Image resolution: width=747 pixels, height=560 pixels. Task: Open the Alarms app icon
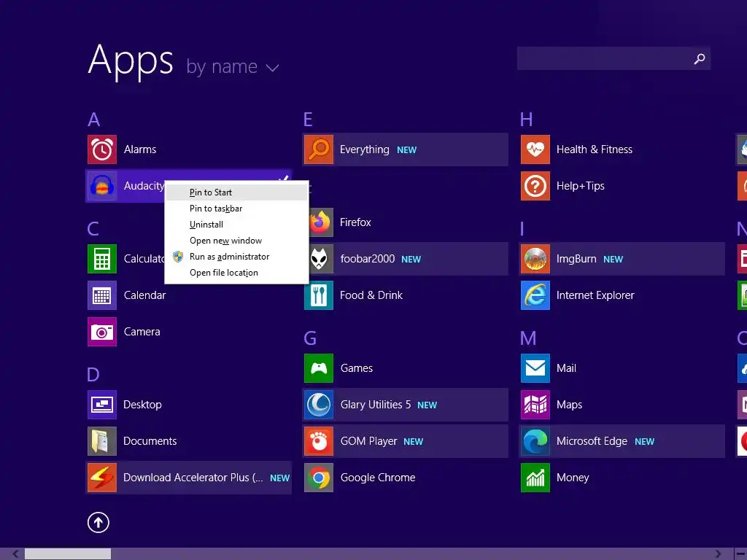pyautogui.click(x=102, y=149)
